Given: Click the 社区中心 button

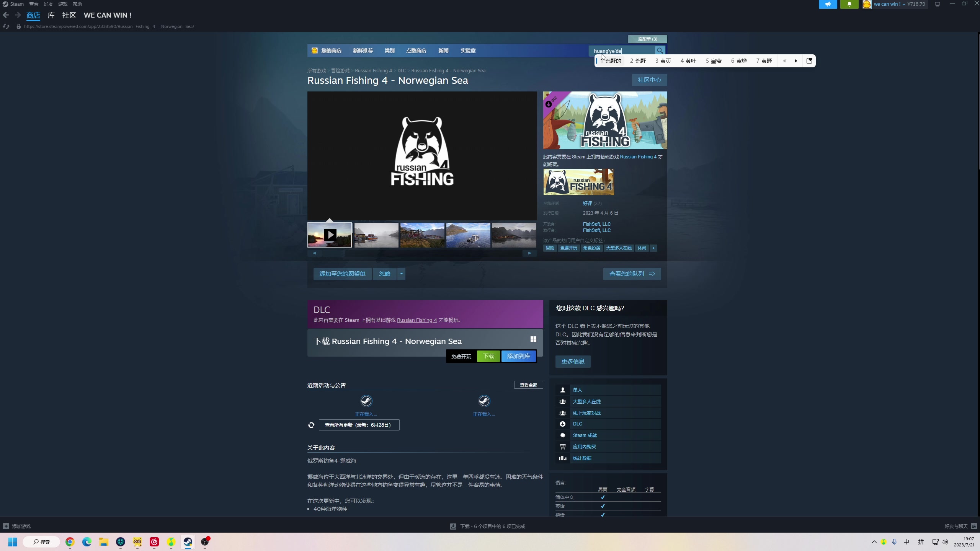Looking at the screenshot, I should pos(649,80).
